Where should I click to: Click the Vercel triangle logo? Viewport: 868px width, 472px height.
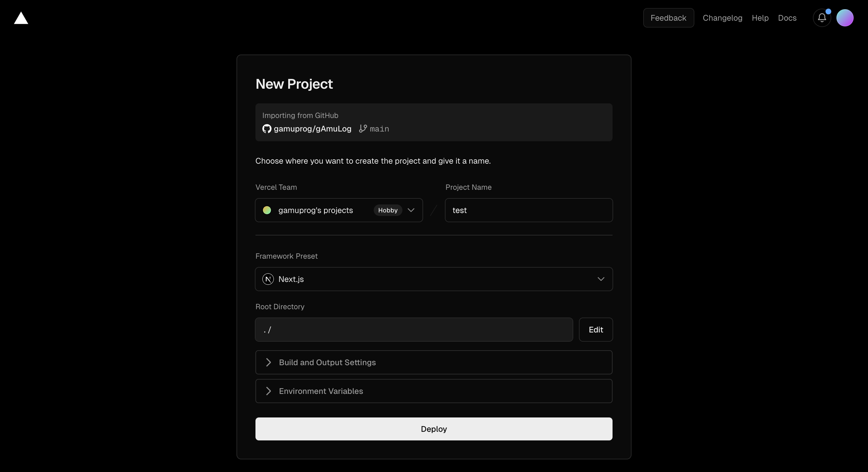tap(21, 18)
